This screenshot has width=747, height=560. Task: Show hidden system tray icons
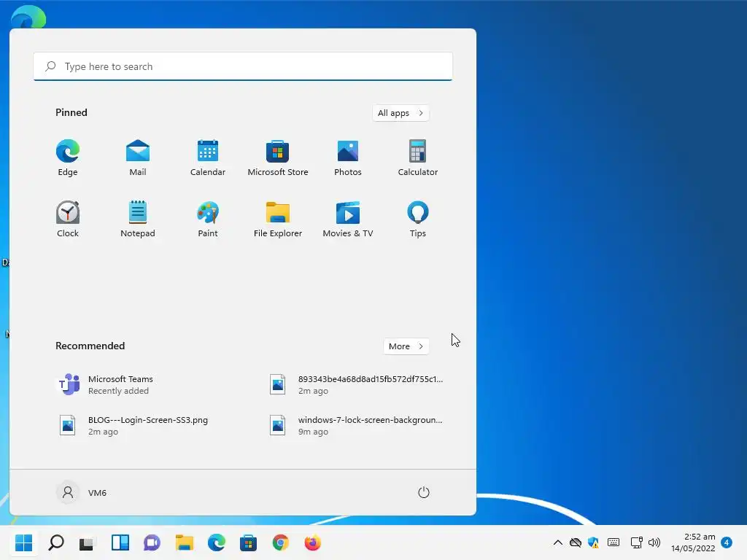[558, 542]
